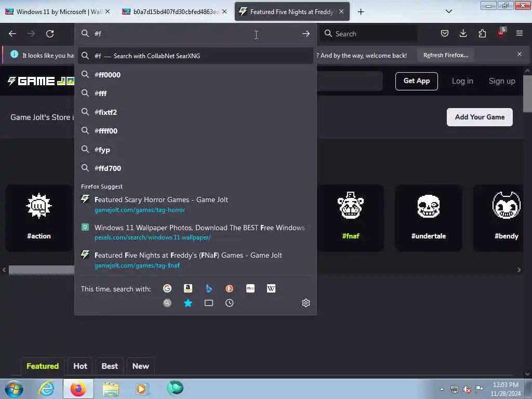Show hidden system tray icons arrow
532x399 pixels.
pos(442,389)
